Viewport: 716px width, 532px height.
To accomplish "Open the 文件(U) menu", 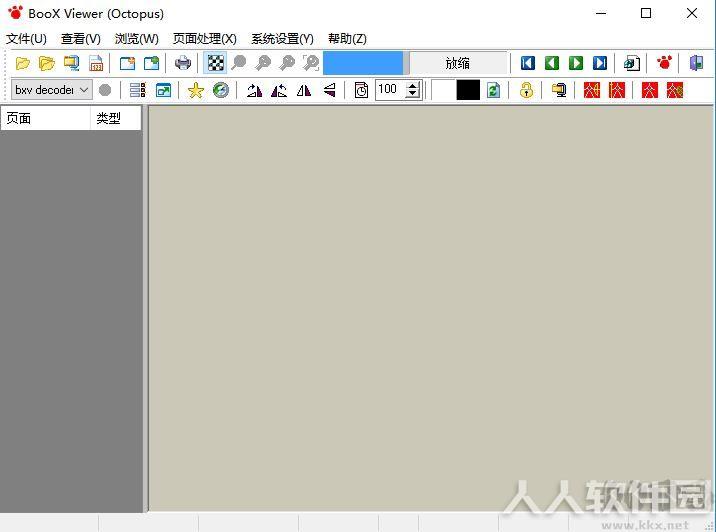I will (26, 39).
